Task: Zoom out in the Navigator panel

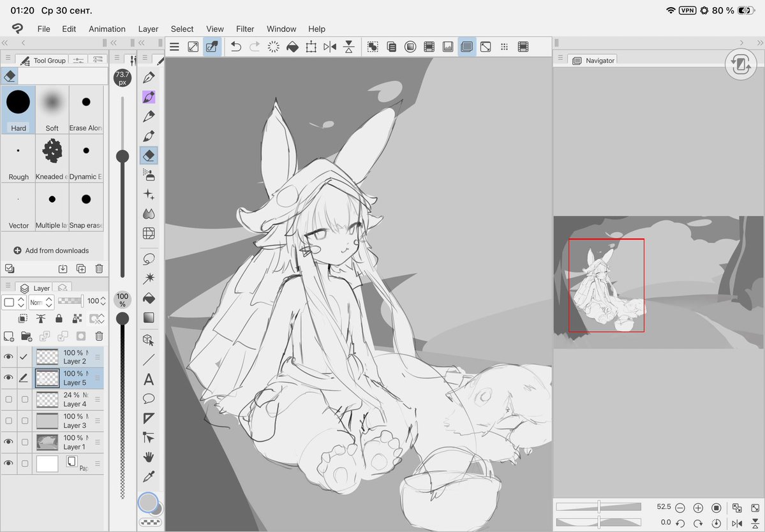Action: (x=680, y=508)
